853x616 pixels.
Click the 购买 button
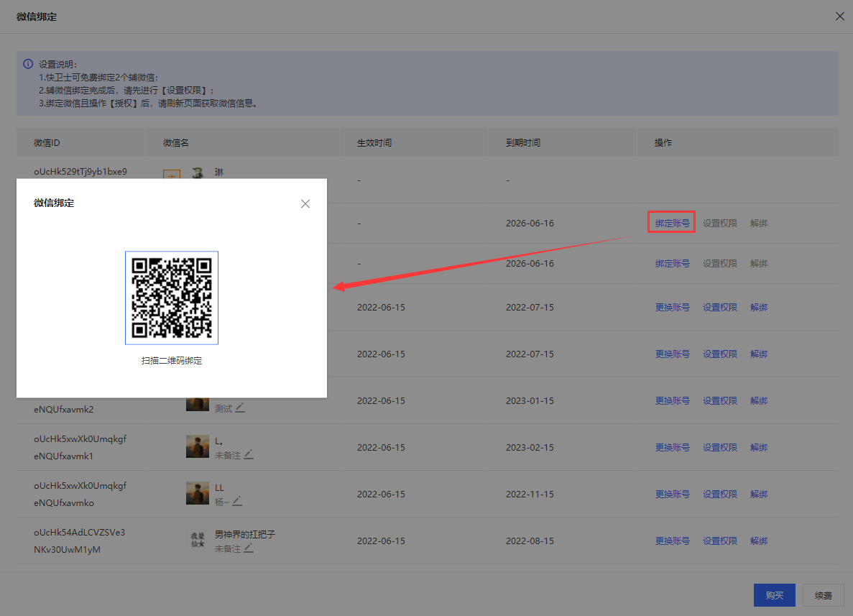775,595
